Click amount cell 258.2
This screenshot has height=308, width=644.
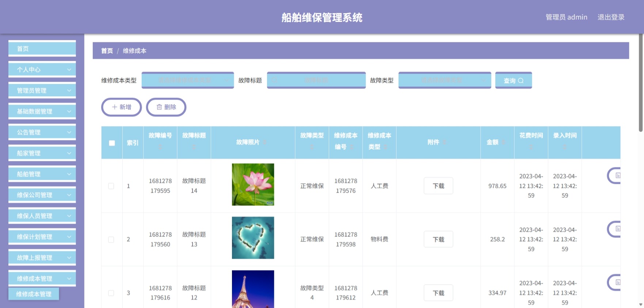[x=497, y=239]
